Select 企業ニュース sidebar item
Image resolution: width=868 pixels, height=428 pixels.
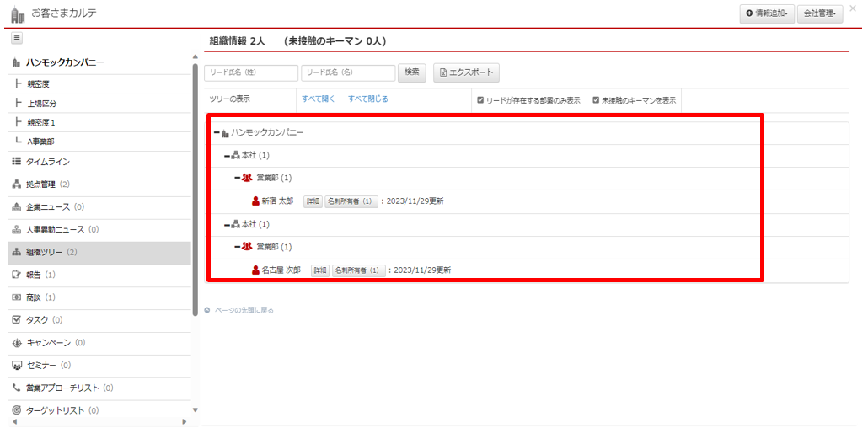pos(47,207)
